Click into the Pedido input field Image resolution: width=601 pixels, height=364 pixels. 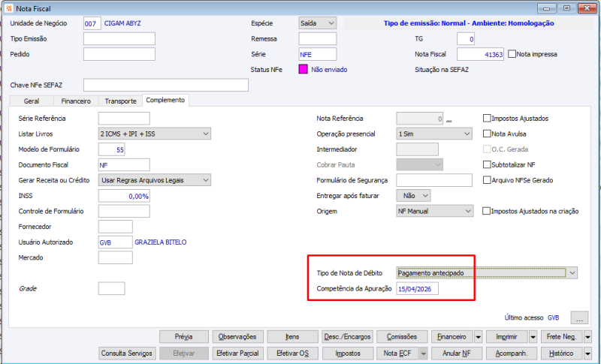tap(119, 54)
